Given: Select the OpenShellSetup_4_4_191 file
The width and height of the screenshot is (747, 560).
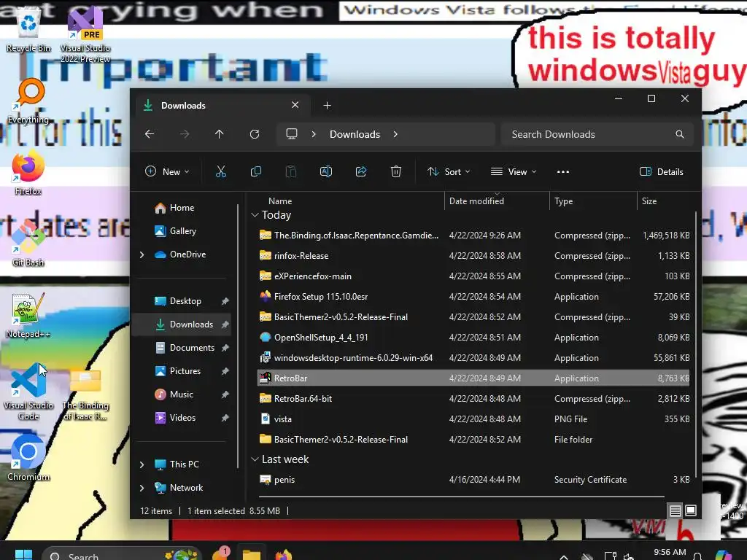Looking at the screenshot, I should [x=473, y=338].
